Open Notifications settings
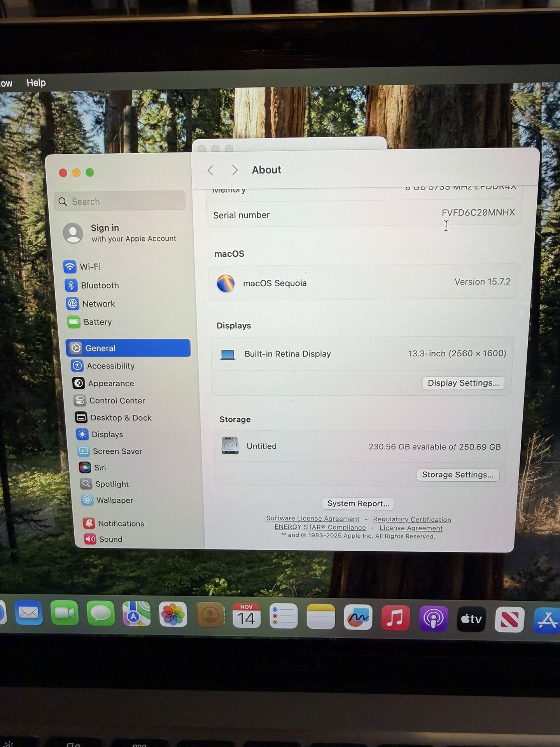 [x=114, y=523]
